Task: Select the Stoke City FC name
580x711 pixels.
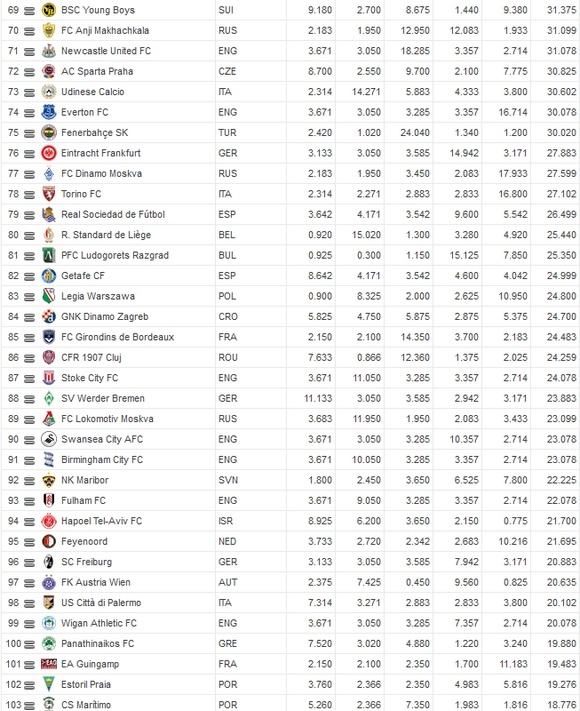Action: 89,378
